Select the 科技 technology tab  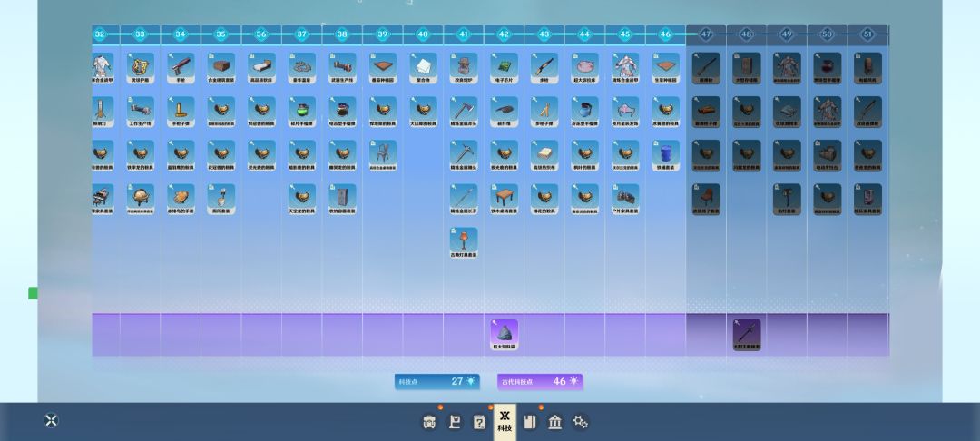[505, 422]
